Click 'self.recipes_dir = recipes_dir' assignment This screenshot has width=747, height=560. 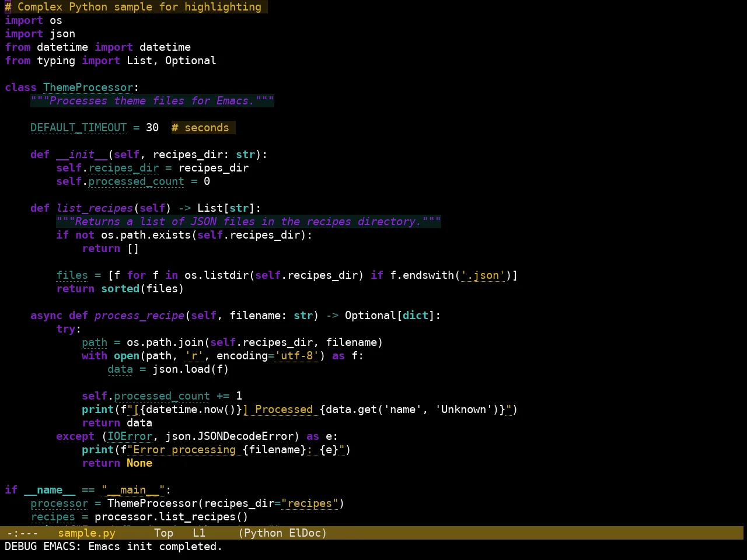pos(152,168)
